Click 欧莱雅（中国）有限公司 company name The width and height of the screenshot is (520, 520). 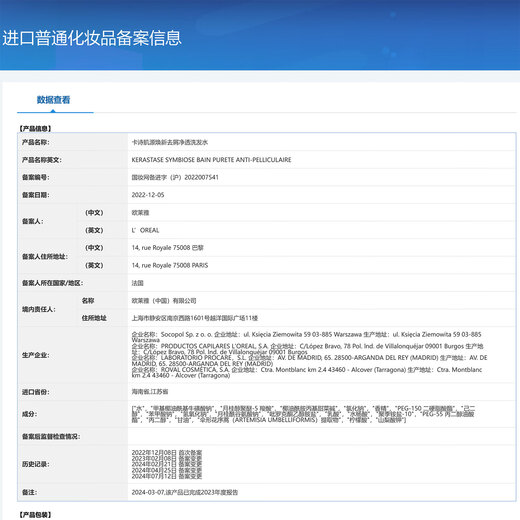[x=164, y=301]
